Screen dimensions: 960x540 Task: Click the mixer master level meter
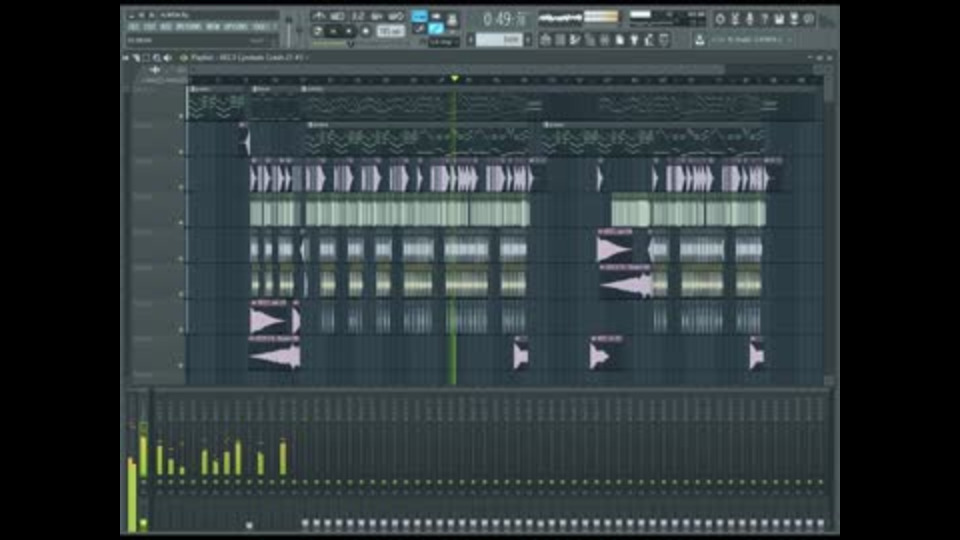tap(131, 493)
